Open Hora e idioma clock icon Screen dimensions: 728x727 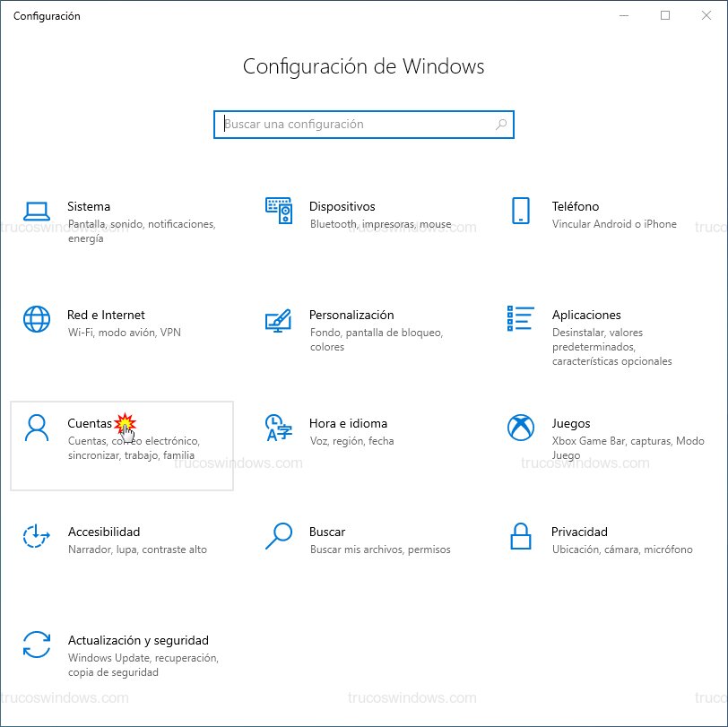[x=279, y=430]
